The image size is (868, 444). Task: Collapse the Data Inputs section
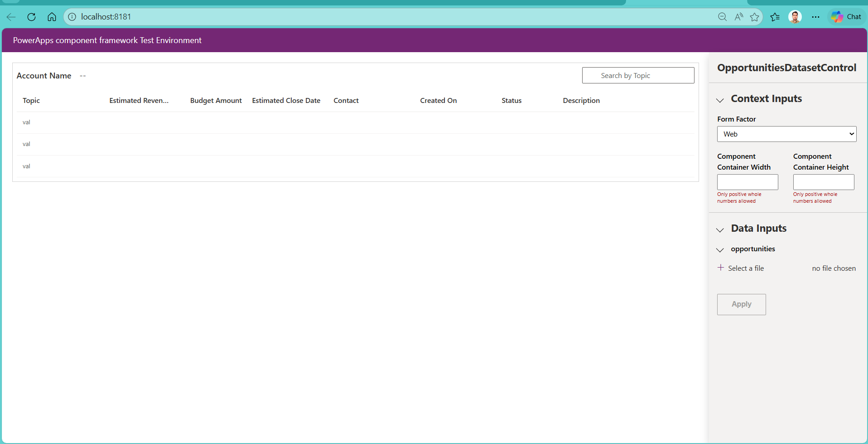(x=720, y=229)
